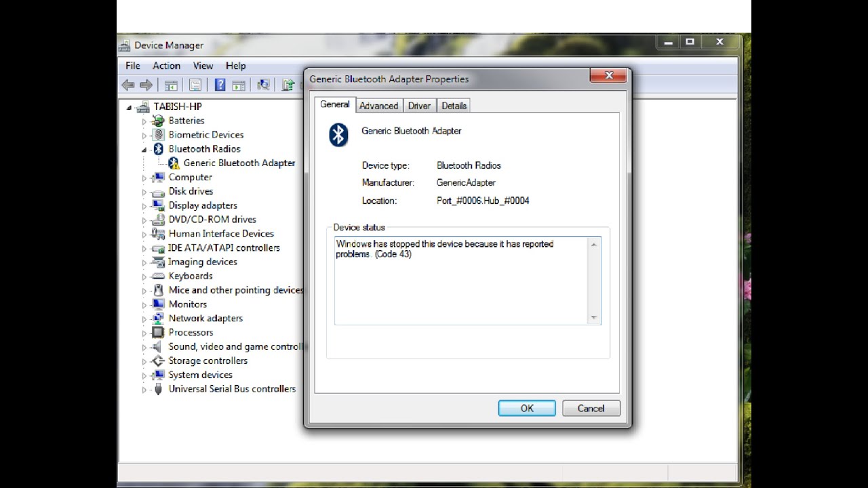Click the Universal Serial Bus controllers icon

158,389
